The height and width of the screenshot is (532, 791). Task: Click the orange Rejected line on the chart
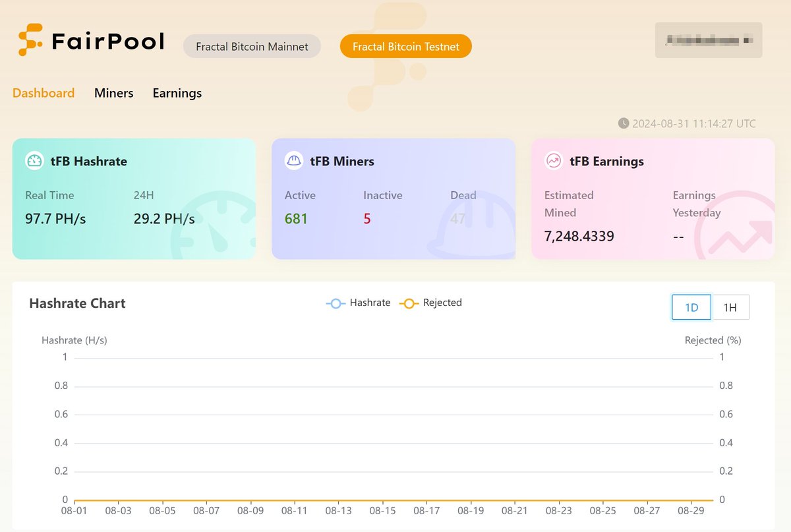(395, 499)
